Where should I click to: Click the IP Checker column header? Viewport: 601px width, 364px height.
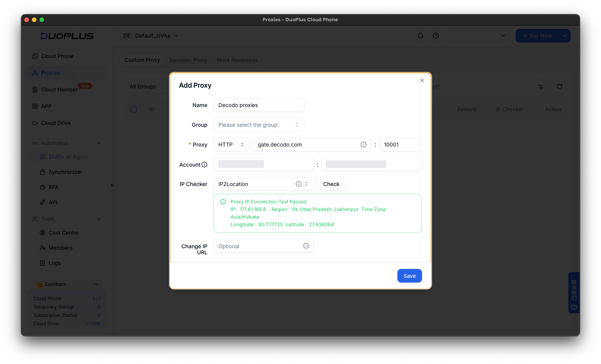click(x=509, y=109)
